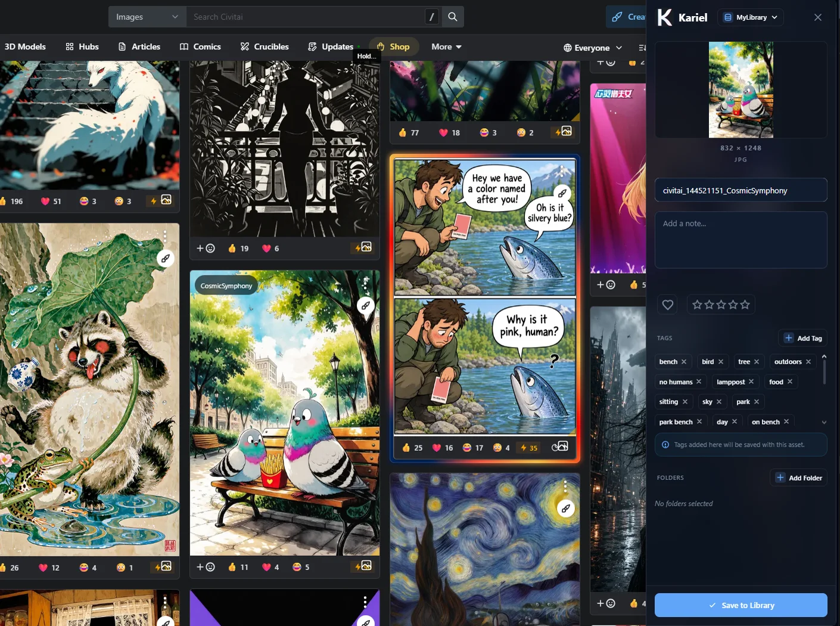The width and height of the screenshot is (840, 626).
Task: Click the Add Folder button
Action: coord(798,478)
